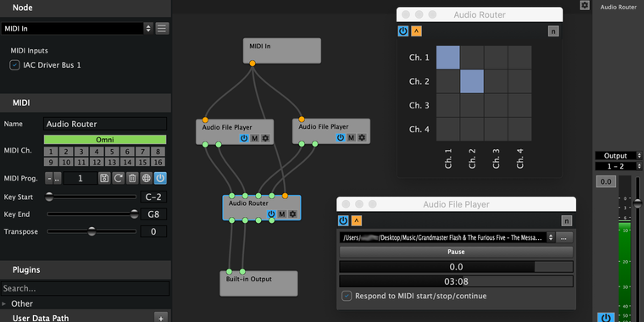644x322 pixels.
Task: Click the User Data Path section header
Action: click(76, 318)
